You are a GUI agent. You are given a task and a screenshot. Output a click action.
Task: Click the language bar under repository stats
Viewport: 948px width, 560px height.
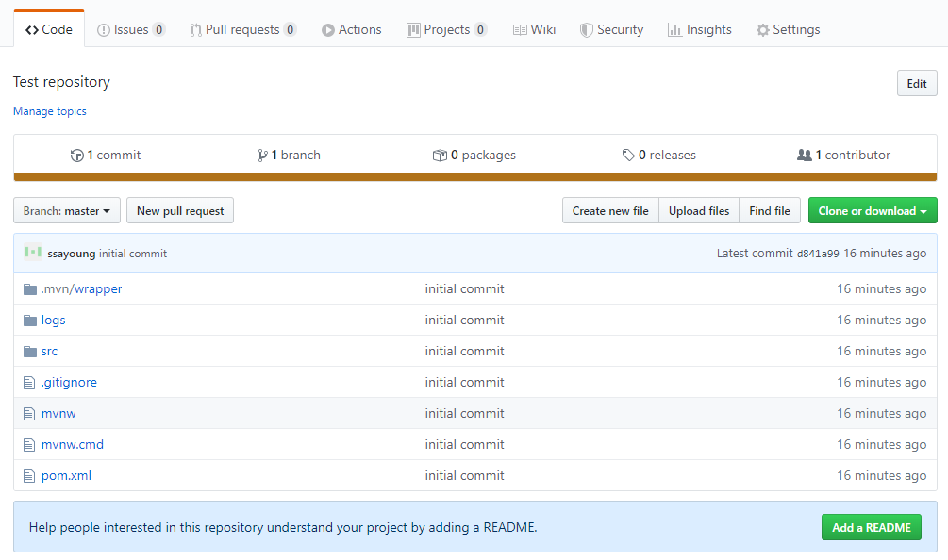coord(475,177)
